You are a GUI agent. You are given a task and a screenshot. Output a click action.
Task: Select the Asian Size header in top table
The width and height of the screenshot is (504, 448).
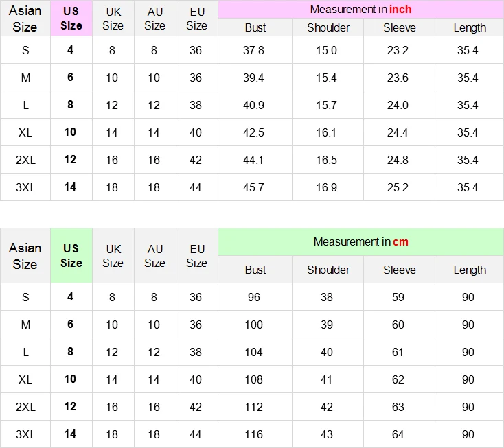click(x=25, y=19)
